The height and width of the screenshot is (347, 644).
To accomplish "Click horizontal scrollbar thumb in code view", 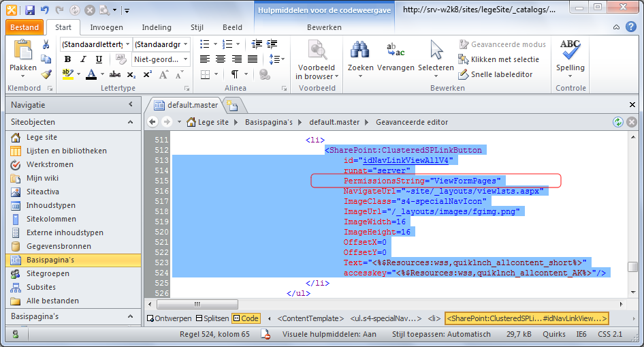I will tap(197, 304).
